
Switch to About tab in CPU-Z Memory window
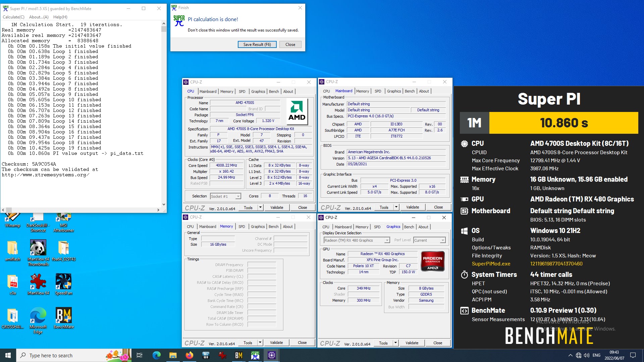[x=288, y=227]
